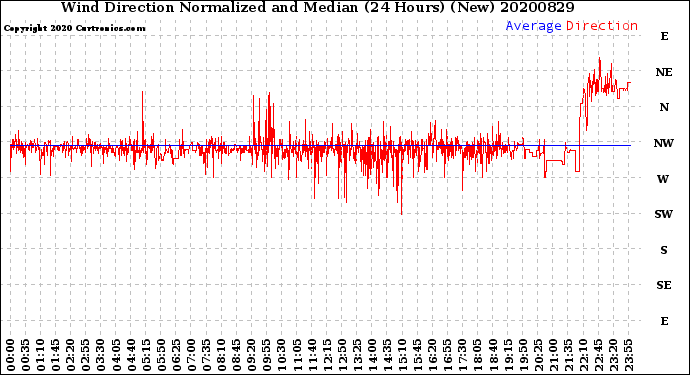Click the 23:20 time label
Image resolution: width=690 pixels, height=375 pixels.
(x=613, y=355)
